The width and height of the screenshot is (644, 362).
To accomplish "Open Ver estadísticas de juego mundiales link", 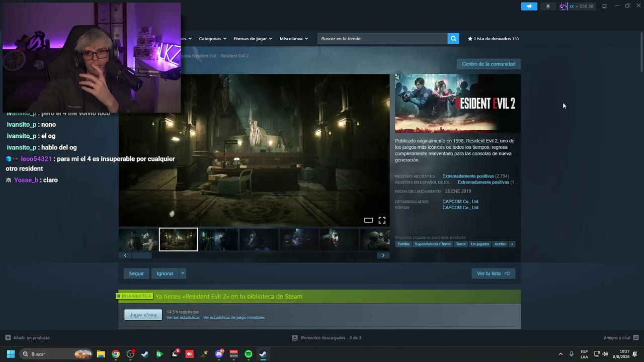I will [234, 318].
